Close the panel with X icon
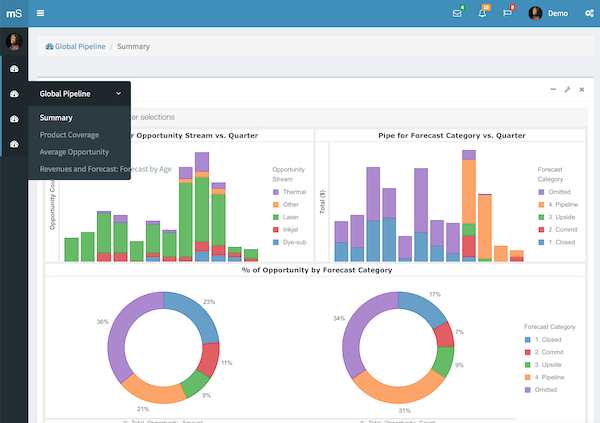 [582, 89]
